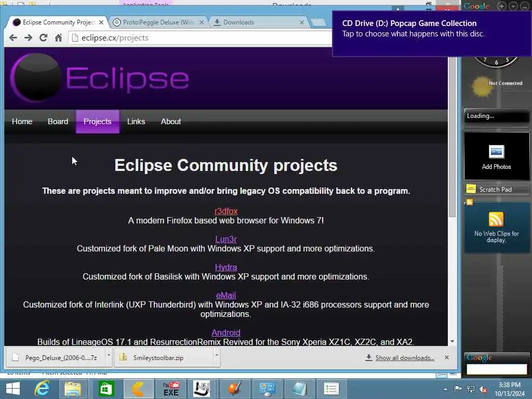Switch to the Proto:Peggle Deluxe tab
The image size is (532, 399).
158,22
